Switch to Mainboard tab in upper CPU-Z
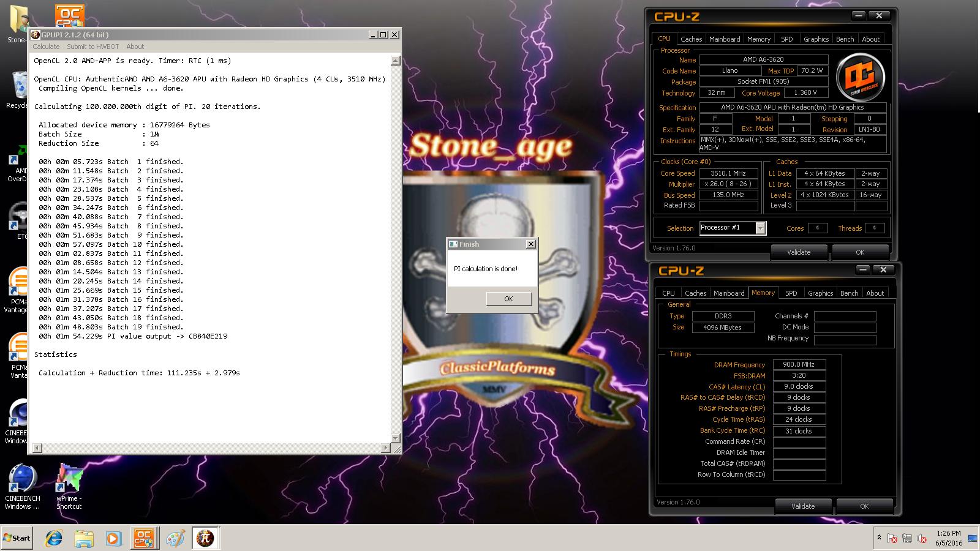The width and height of the screenshot is (980, 551). [x=725, y=39]
